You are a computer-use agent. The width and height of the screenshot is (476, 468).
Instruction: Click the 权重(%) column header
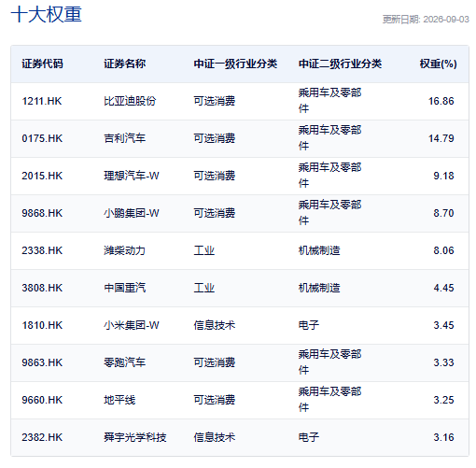point(438,64)
